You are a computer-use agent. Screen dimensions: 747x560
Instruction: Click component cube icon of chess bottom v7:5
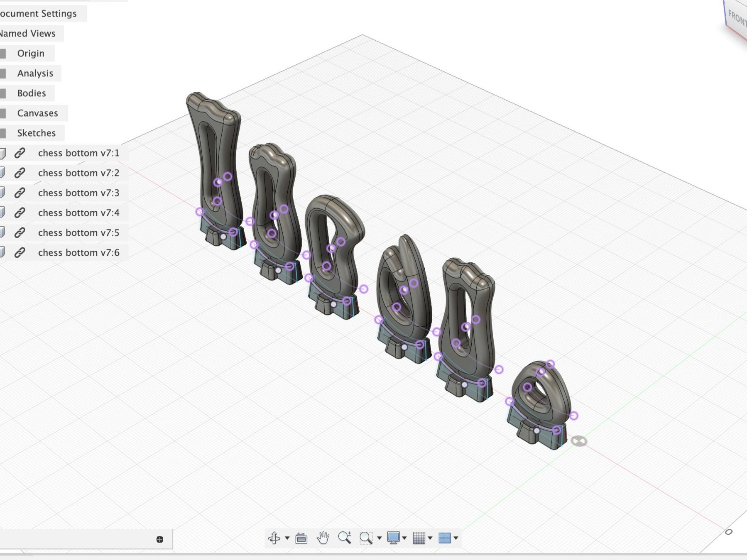[2, 233]
